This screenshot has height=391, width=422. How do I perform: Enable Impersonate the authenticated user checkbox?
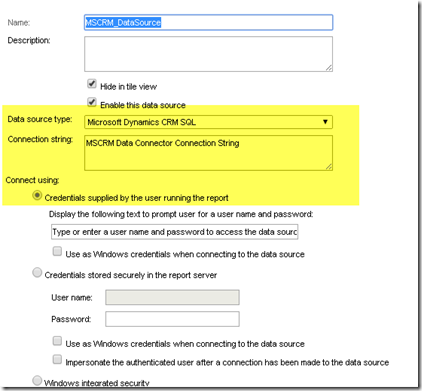tap(57, 359)
